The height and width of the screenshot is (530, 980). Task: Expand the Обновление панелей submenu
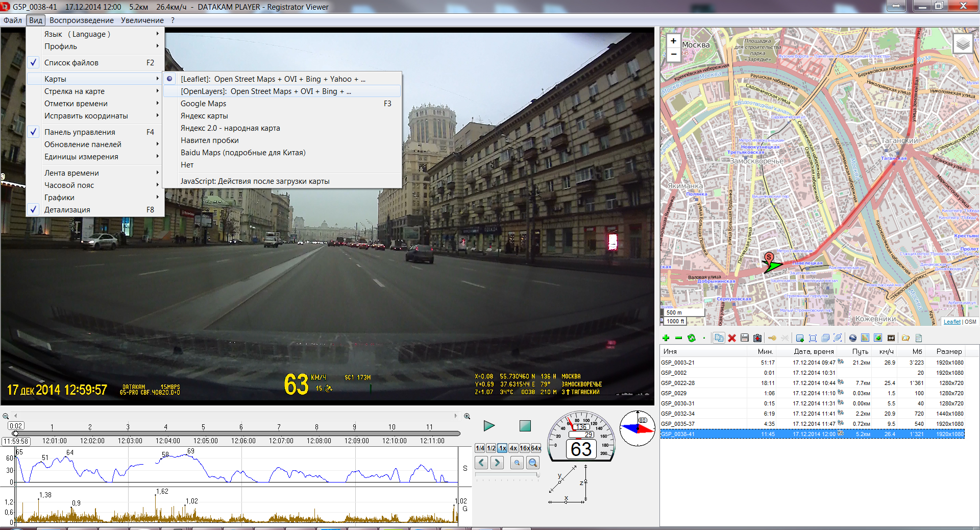click(95, 144)
